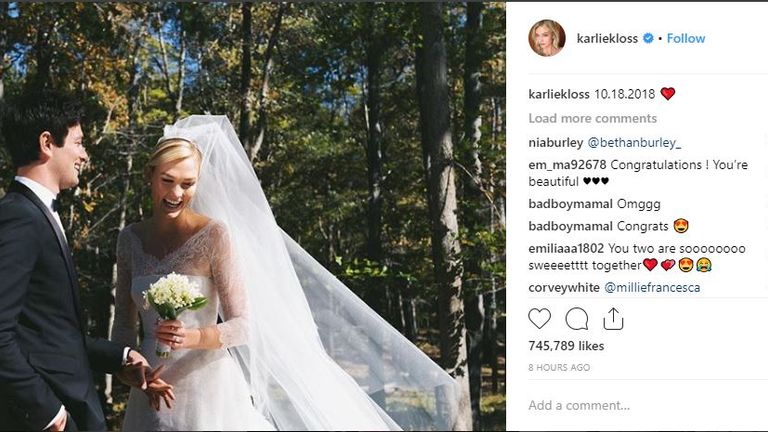768x432 pixels.
Task: Expand Load more comments
Action: pyautogui.click(x=592, y=118)
